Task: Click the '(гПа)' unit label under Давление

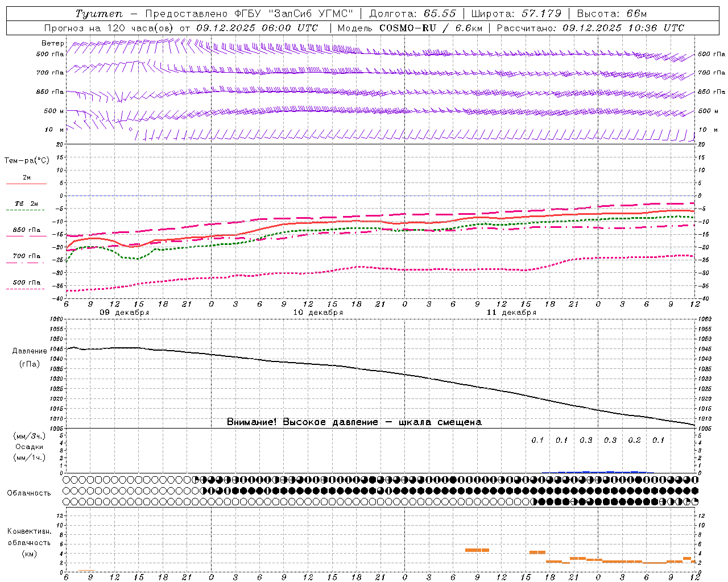Action: [30, 364]
